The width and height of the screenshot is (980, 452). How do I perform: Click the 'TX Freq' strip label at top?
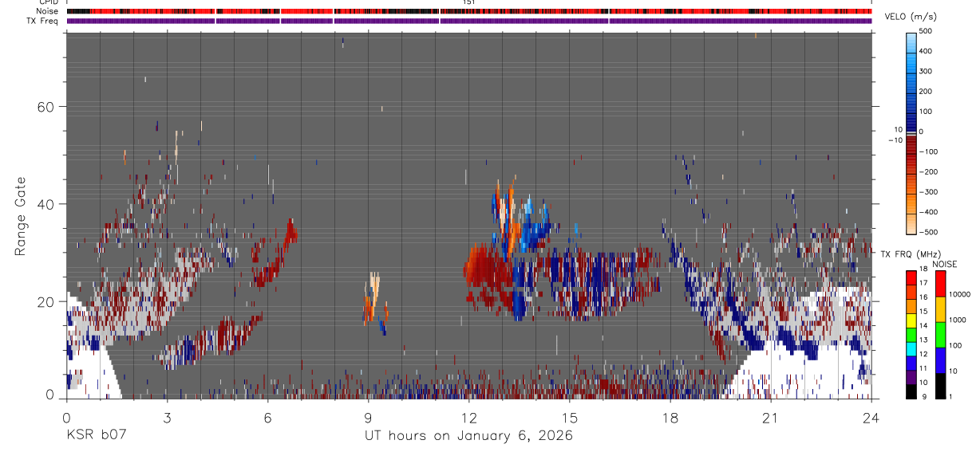tap(42, 21)
